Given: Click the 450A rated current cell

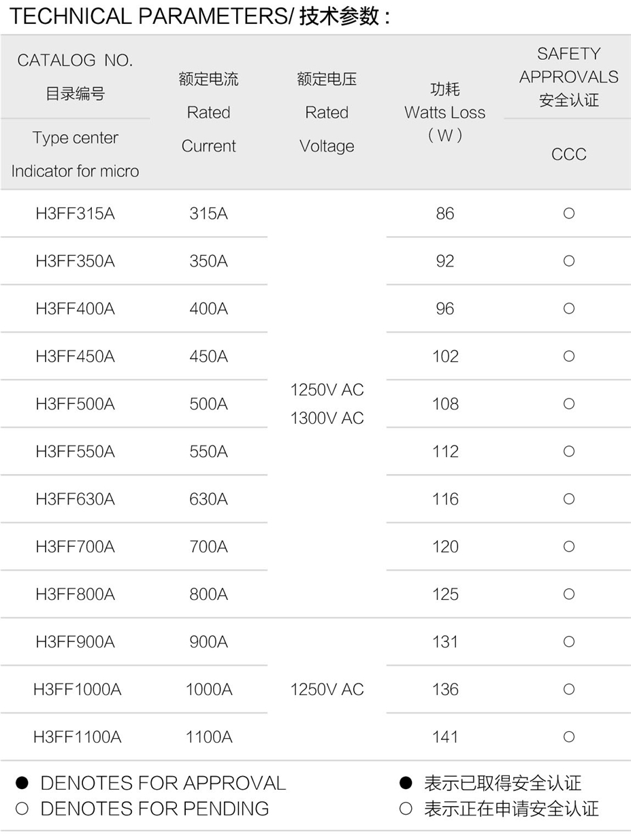Looking at the screenshot, I should tap(209, 356).
